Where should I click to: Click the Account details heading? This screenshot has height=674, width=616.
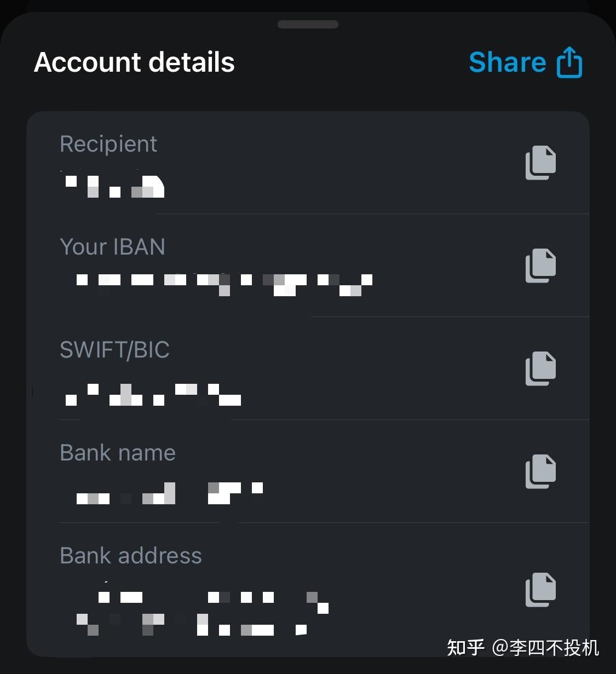pos(134,62)
